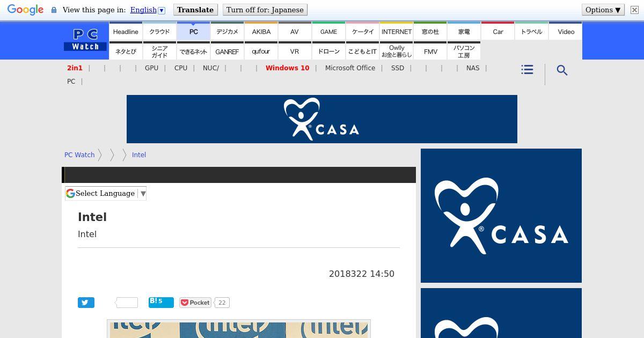Save article to Pocket

coord(195,303)
